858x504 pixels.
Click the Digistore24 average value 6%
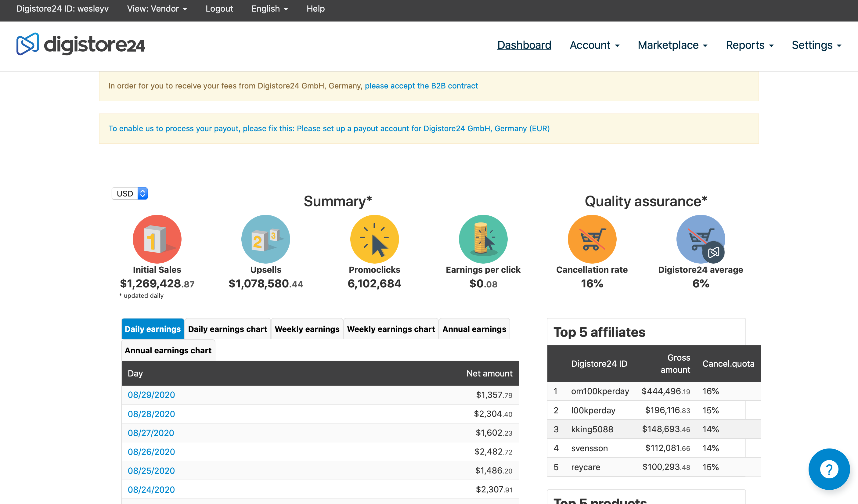(701, 283)
